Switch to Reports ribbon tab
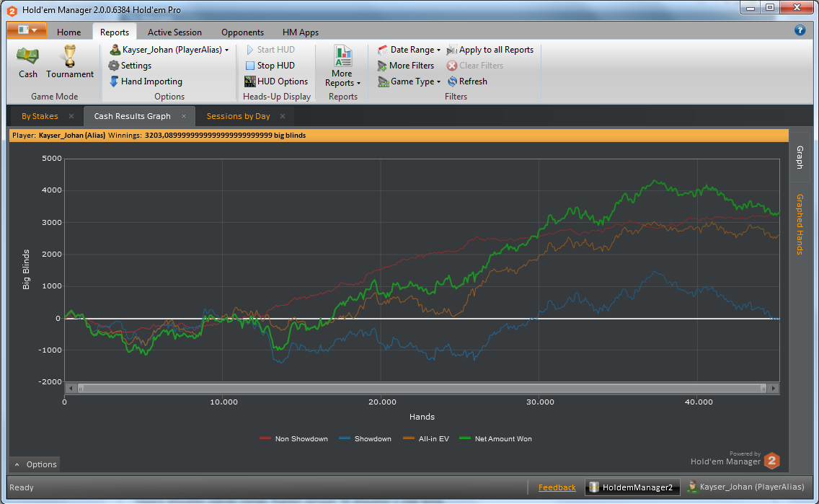 click(115, 32)
